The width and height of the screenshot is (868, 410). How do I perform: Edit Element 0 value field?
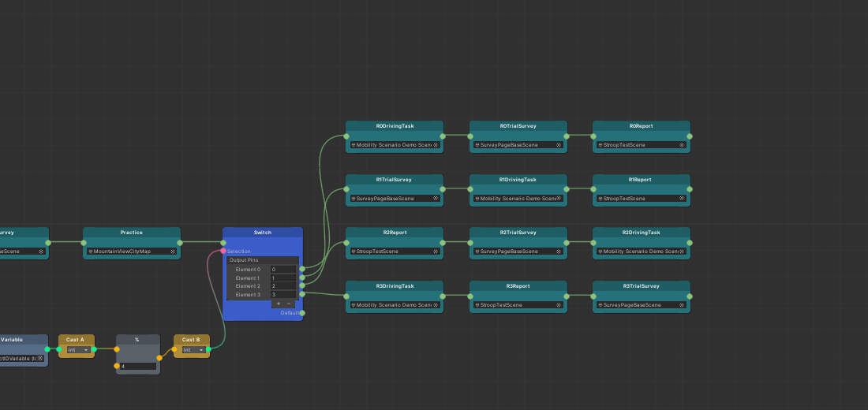[282, 270]
